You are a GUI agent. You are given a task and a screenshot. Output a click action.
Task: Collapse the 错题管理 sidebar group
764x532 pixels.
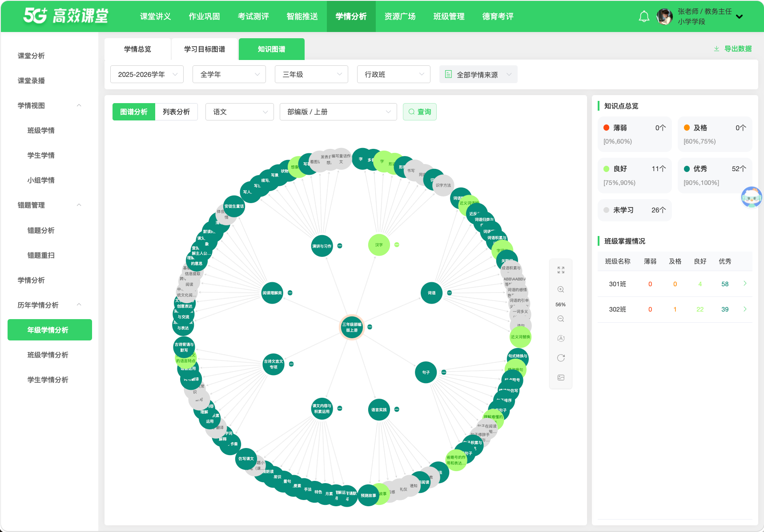79,205
